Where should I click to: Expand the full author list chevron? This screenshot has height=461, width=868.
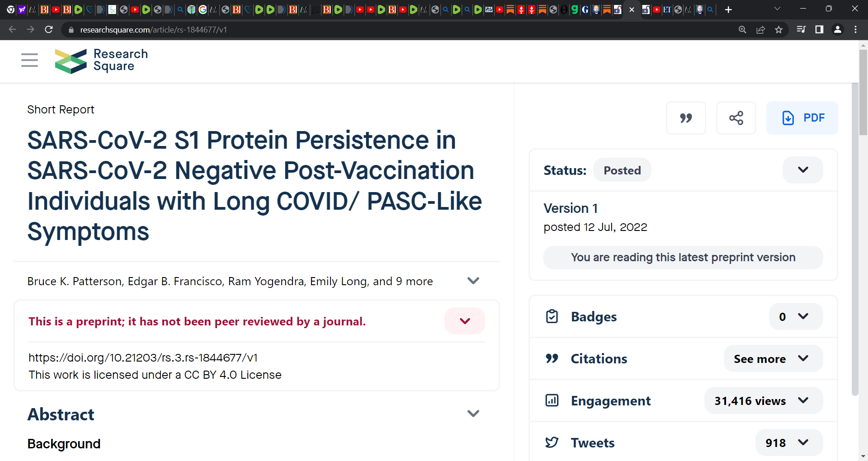[473, 281]
